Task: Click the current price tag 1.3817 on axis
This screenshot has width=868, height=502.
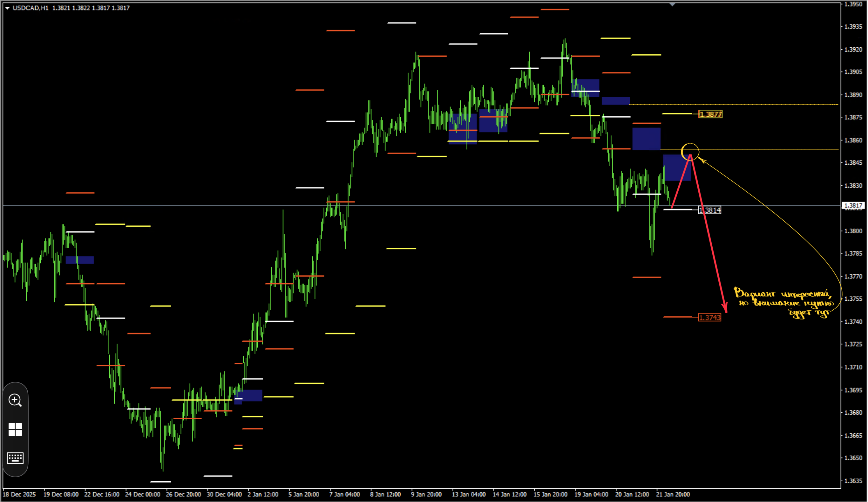Action: 853,205
